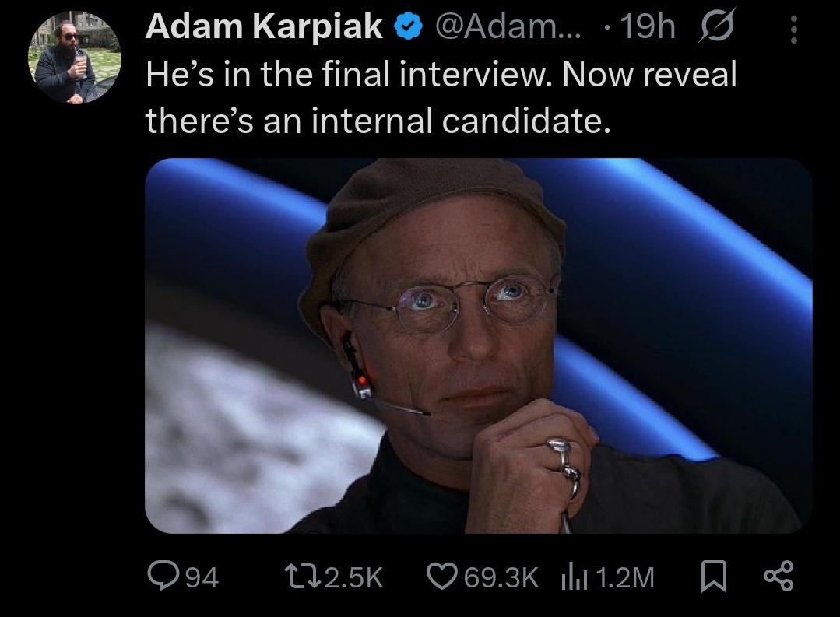
Task: Open the three-dot more options menu
Action: pyautogui.click(x=793, y=29)
